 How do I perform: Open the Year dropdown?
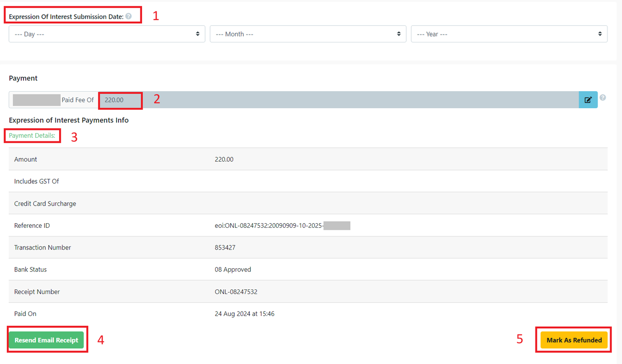(509, 34)
